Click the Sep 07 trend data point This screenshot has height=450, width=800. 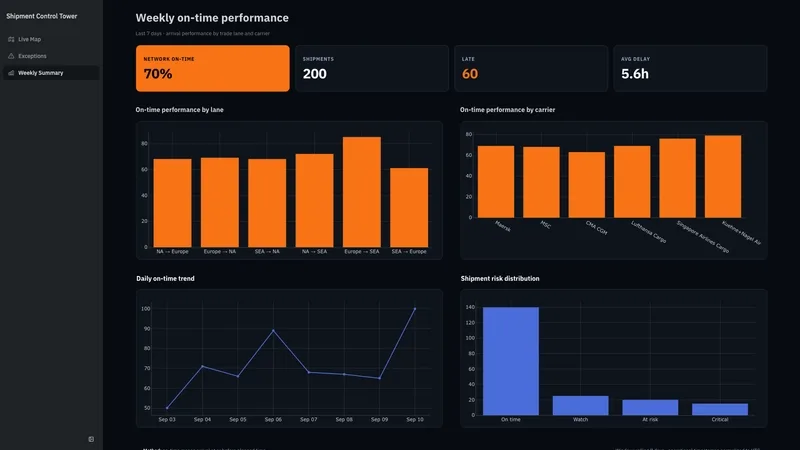[309, 372]
